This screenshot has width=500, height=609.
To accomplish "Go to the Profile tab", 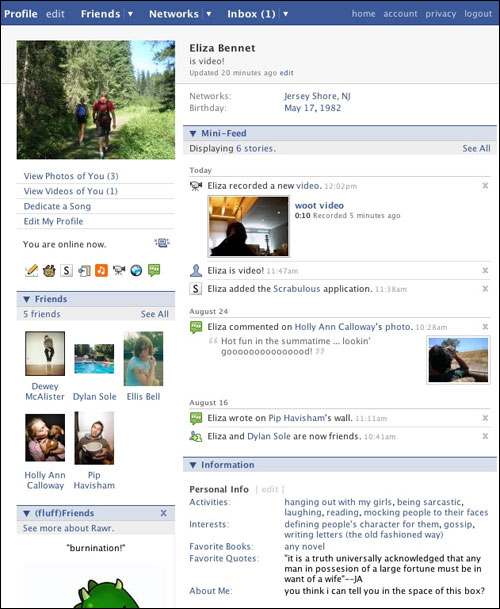I will [21, 14].
